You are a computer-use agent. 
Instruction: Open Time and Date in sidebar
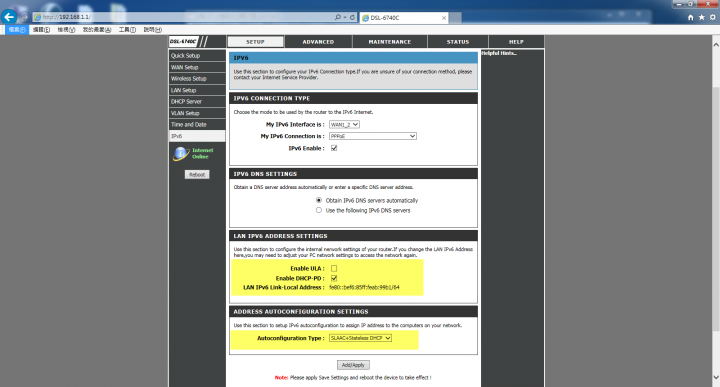[x=197, y=124]
